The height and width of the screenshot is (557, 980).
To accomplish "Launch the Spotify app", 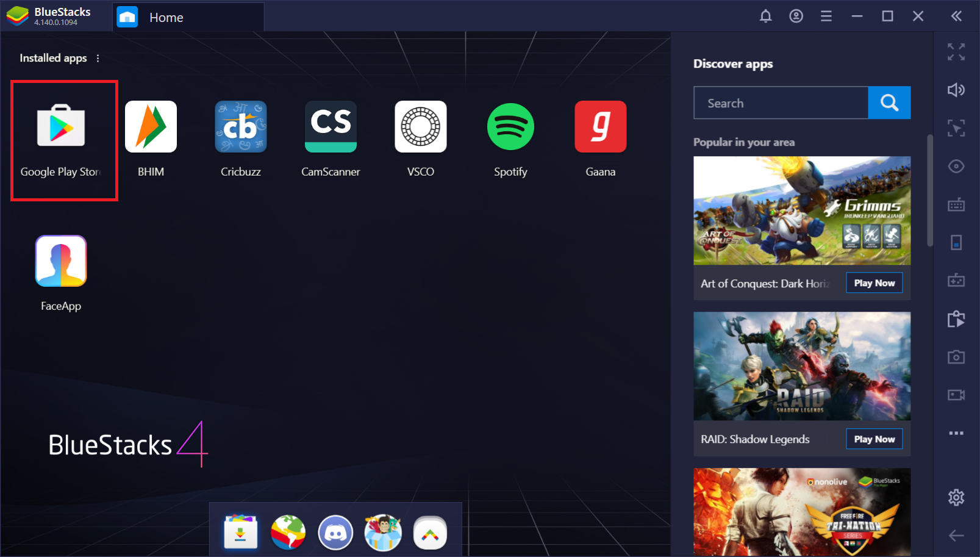I will pos(510,126).
